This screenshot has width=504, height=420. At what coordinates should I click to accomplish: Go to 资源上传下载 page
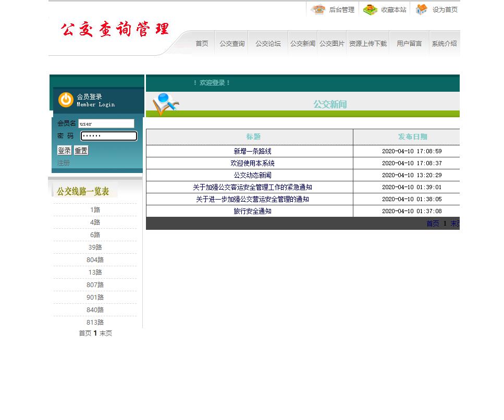[x=368, y=43]
